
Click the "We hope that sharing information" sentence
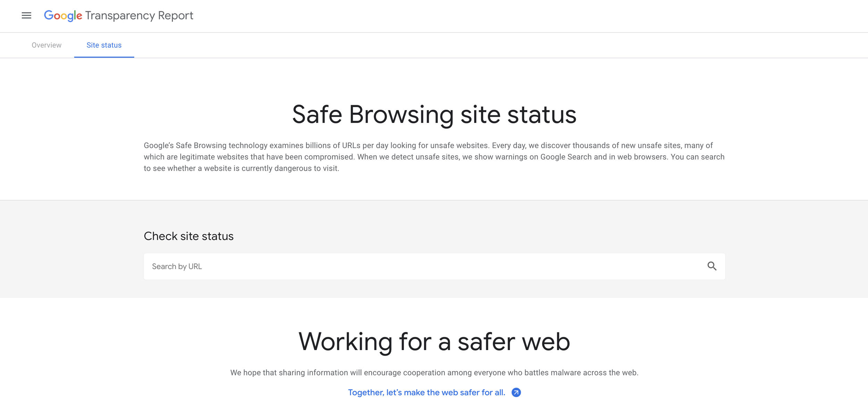click(434, 373)
